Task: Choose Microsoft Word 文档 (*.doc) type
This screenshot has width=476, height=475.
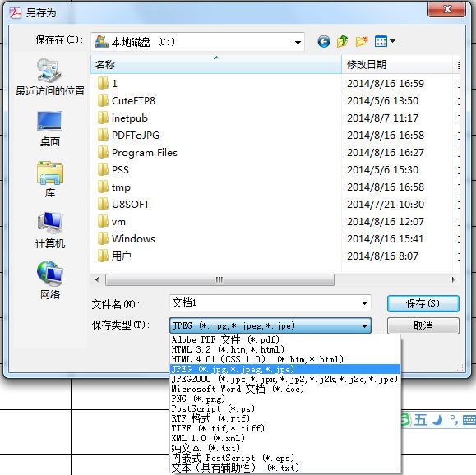Action: 285,389
